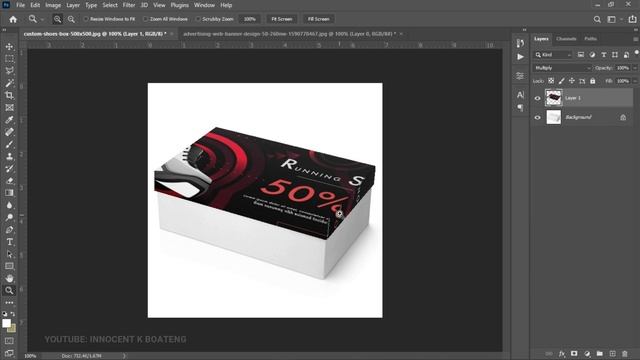Select the Blur tool
The height and width of the screenshot is (360, 640).
click(x=9, y=205)
